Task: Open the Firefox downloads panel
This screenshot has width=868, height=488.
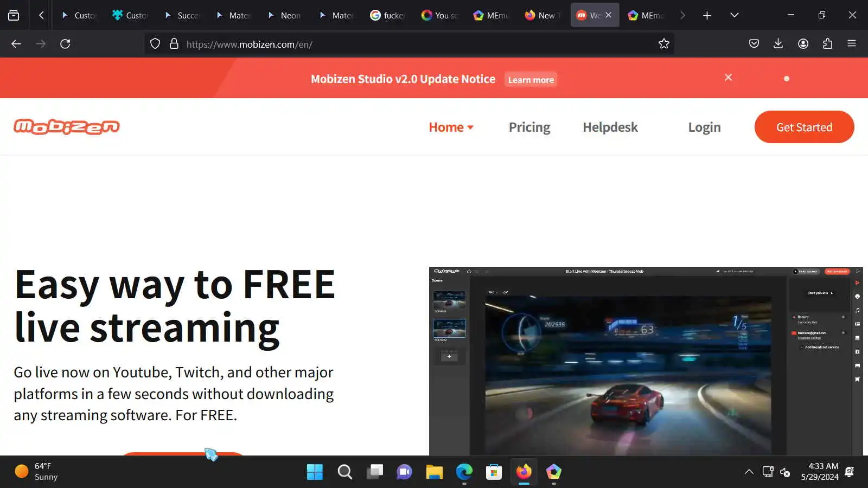Action: [778, 44]
